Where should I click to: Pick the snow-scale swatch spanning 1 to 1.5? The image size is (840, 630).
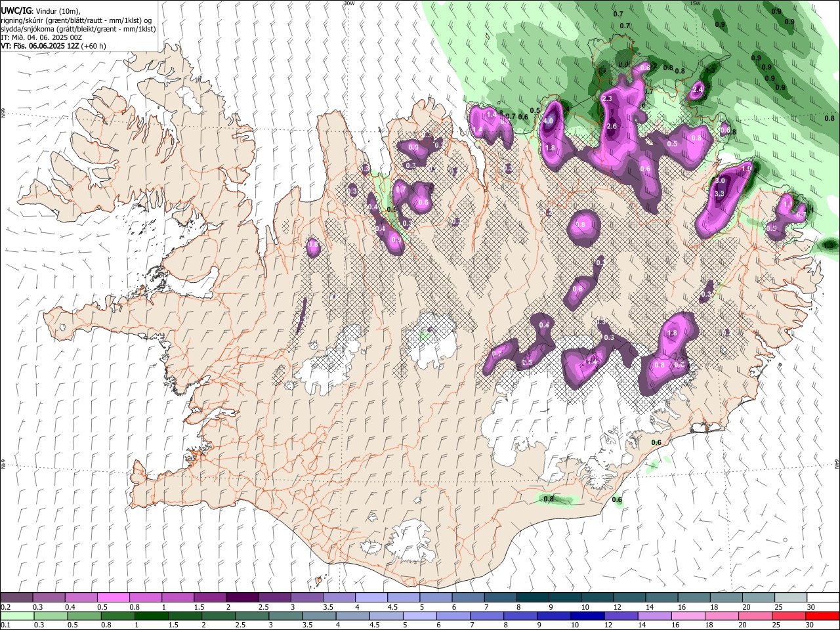pyautogui.click(x=177, y=598)
